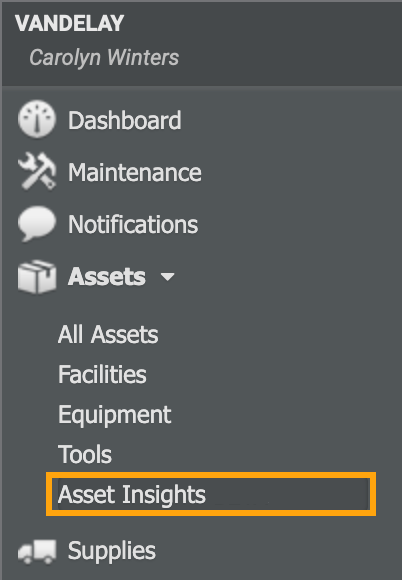This screenshot has height=580, width=402.
Task: Open Notifications from the sidebar
Action: point(133,225)
